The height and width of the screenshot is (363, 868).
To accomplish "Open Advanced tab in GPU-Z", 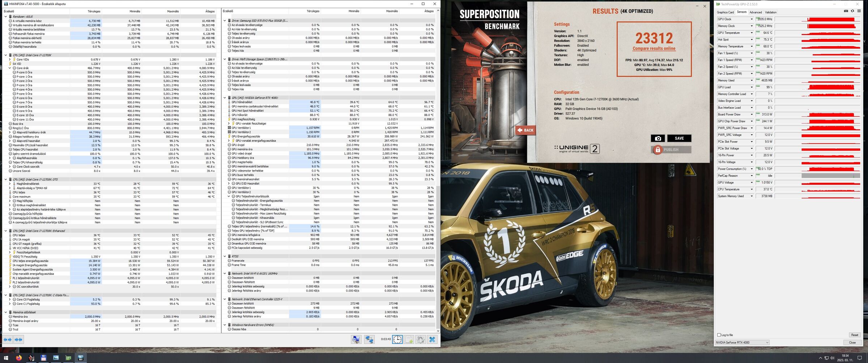I will [756, 12].
